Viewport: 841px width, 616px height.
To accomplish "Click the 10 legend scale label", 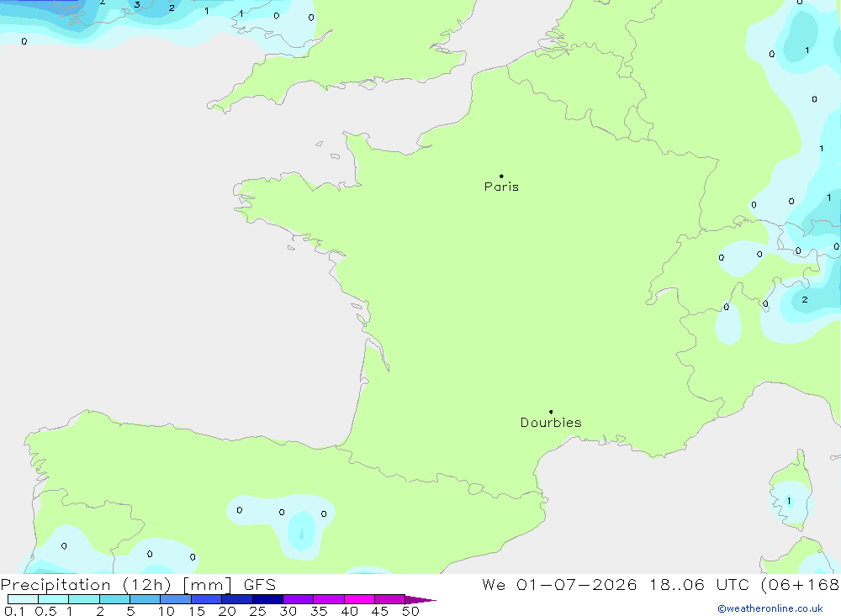I will point(167,611).
